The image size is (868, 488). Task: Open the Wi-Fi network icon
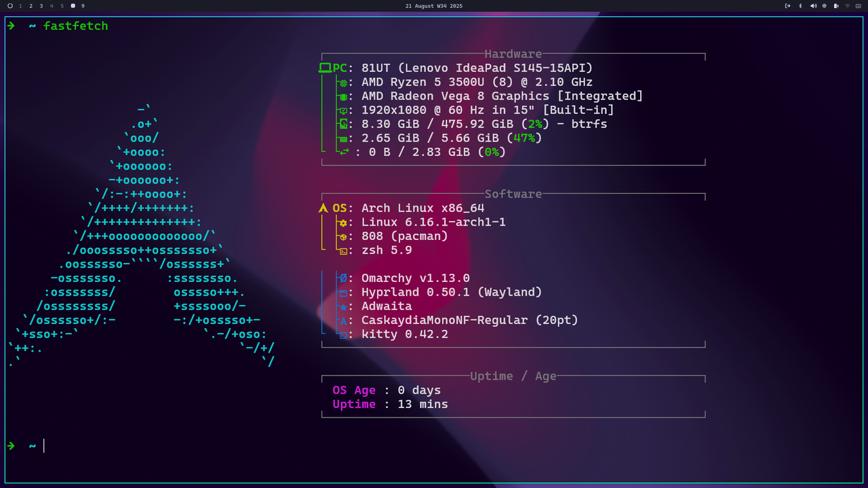coord(848,5)
